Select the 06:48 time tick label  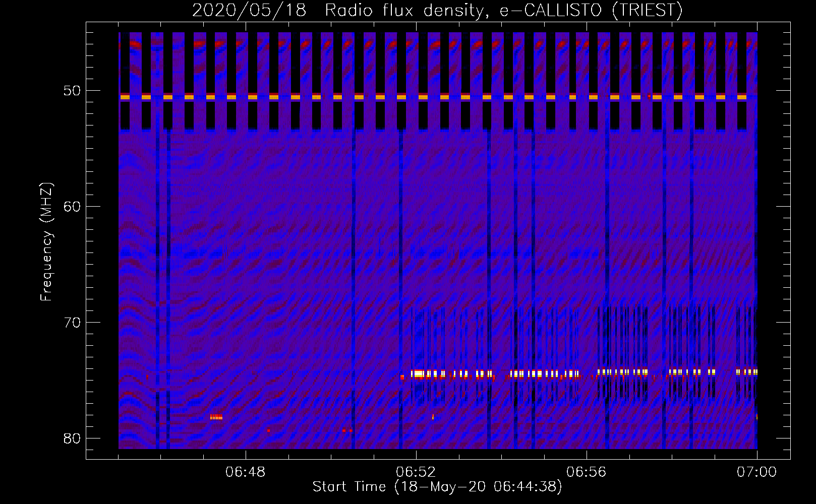(x=246, y=472)
